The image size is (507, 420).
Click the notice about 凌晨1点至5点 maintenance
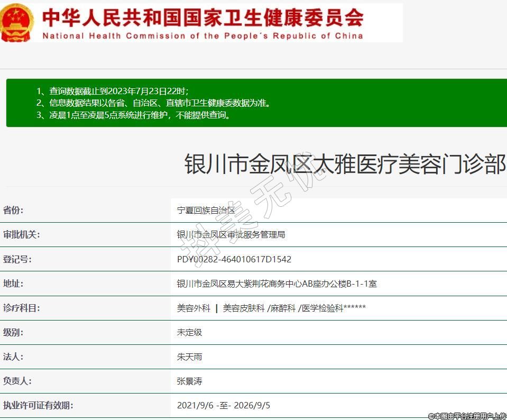(x=134, y=115)
